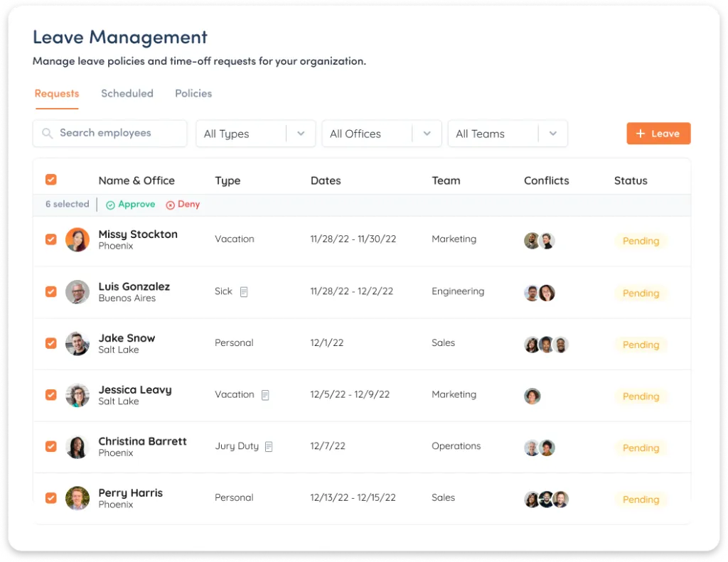Uncheck Jessica Leavy's row checkbox
Screen dimensions: 728x562
[x=51, y=394]
